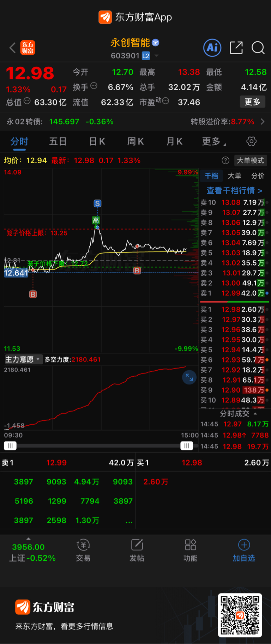The width and height of the screenshot is (271, 644).
Task: Tap the left timeline range handle
Action: point(10,446)
